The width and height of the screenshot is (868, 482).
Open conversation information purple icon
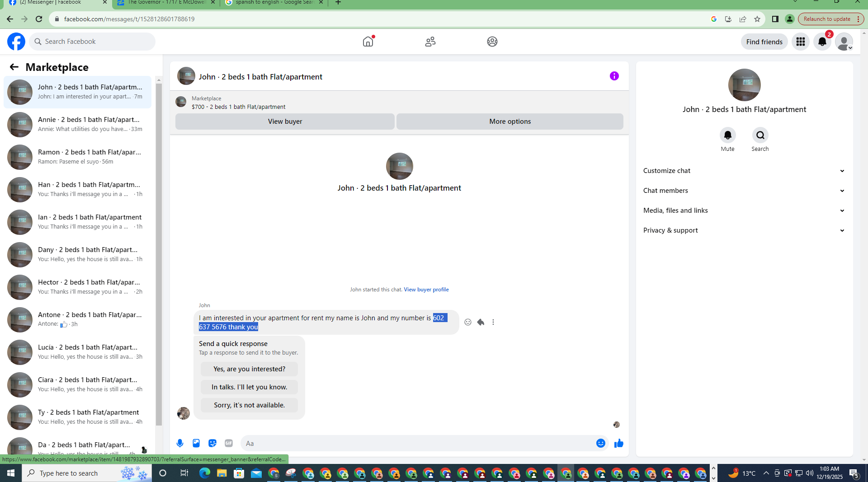point(614,76)
